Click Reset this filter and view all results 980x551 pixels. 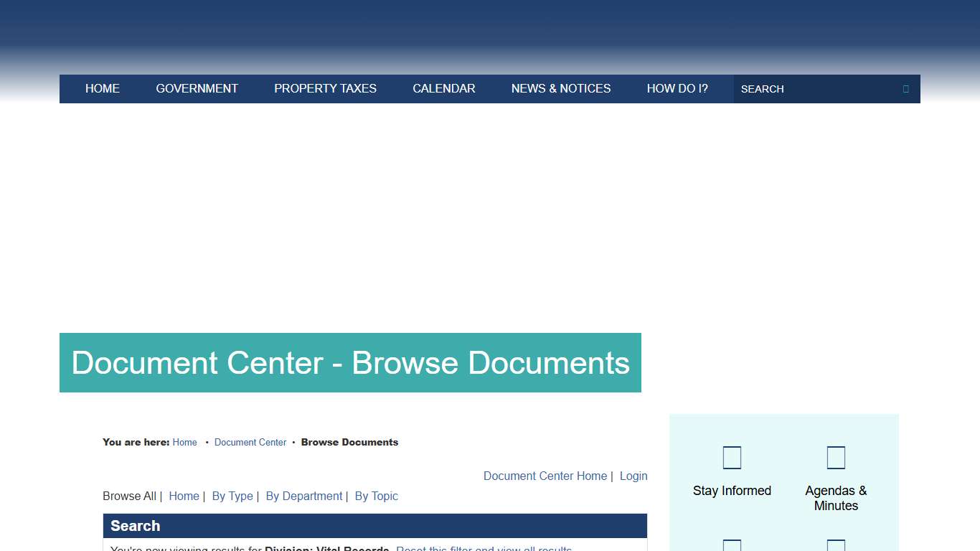[x=484, y=549]
